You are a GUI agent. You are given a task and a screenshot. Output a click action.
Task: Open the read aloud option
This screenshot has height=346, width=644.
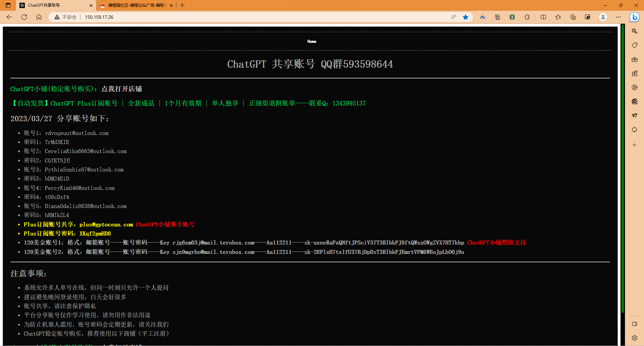coord(453,17)
